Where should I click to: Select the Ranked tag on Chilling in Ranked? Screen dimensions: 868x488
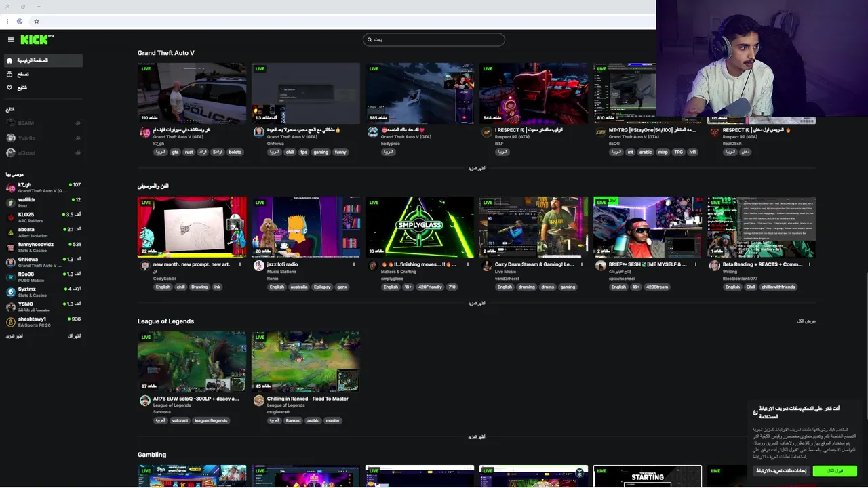293,420
